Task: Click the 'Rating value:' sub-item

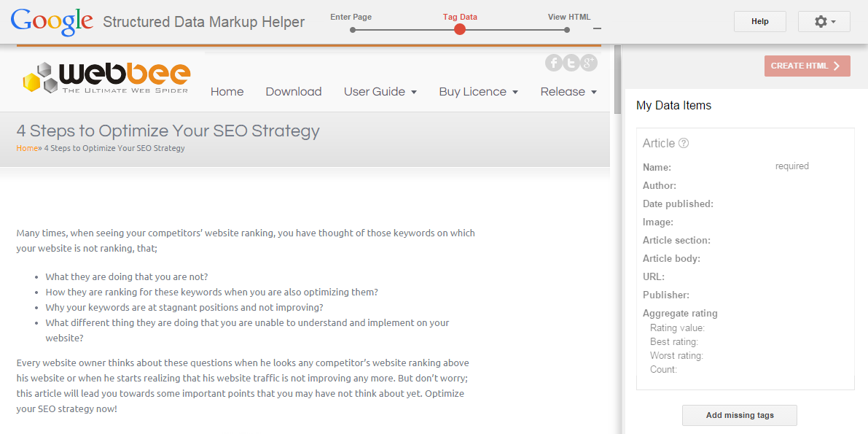Action: point(678,328)
